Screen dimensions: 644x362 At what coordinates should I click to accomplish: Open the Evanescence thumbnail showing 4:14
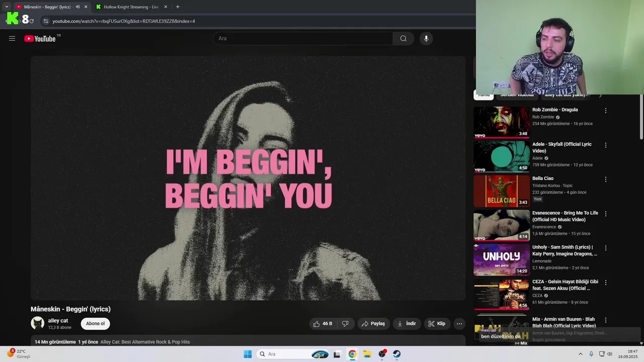pyautogui.click(x=502, y=226)
